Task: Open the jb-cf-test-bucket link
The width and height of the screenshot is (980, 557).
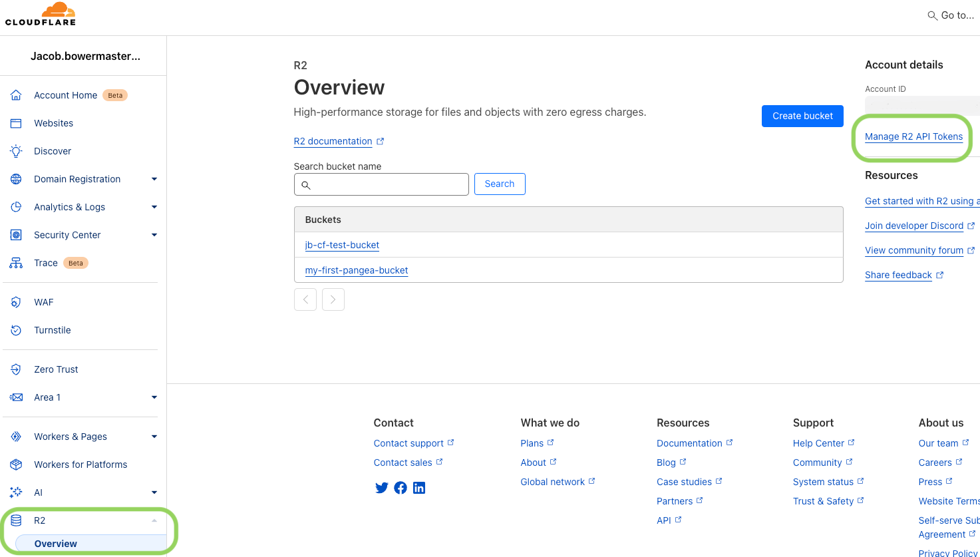Action: click(342, 245)
